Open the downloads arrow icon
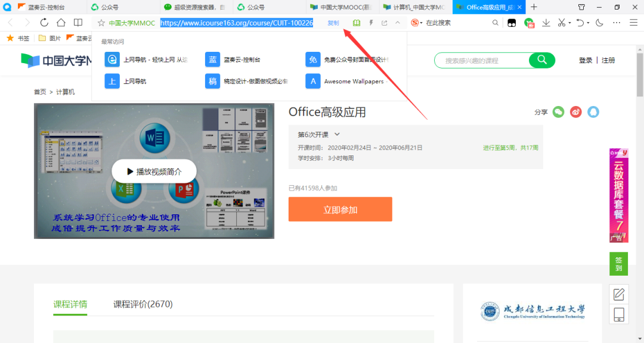644x343 pixels. tap(546, 23)
